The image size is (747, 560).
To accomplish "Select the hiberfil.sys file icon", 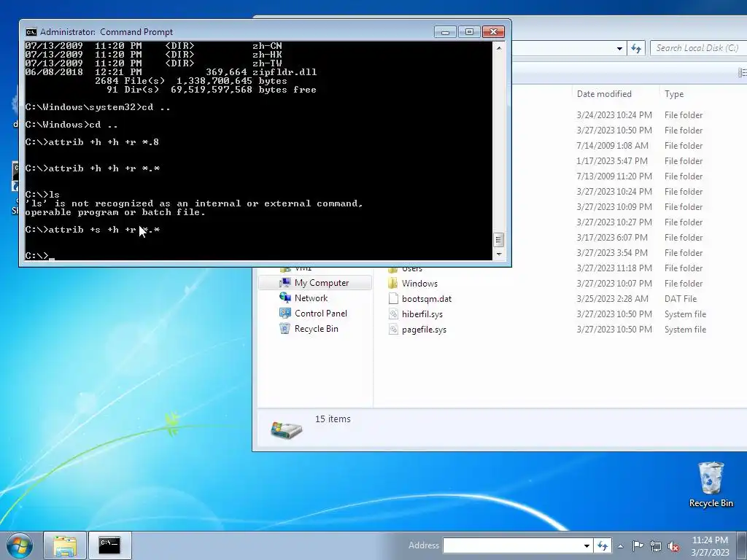I will (x=393, y=314).
